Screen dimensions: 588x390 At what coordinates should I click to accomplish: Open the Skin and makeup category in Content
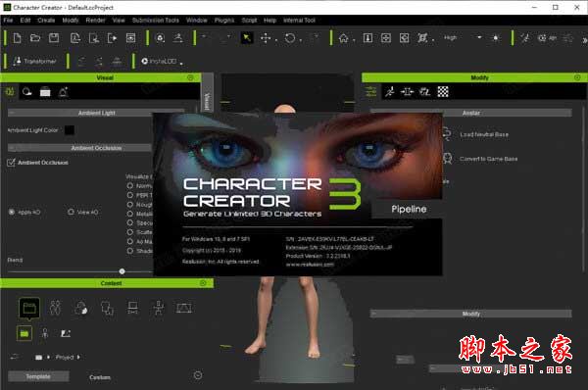pyautogui.click(x=81, y=309)
